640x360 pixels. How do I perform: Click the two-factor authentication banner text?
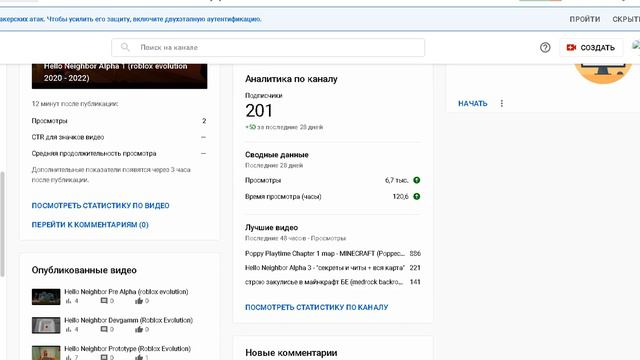(131, 19)
